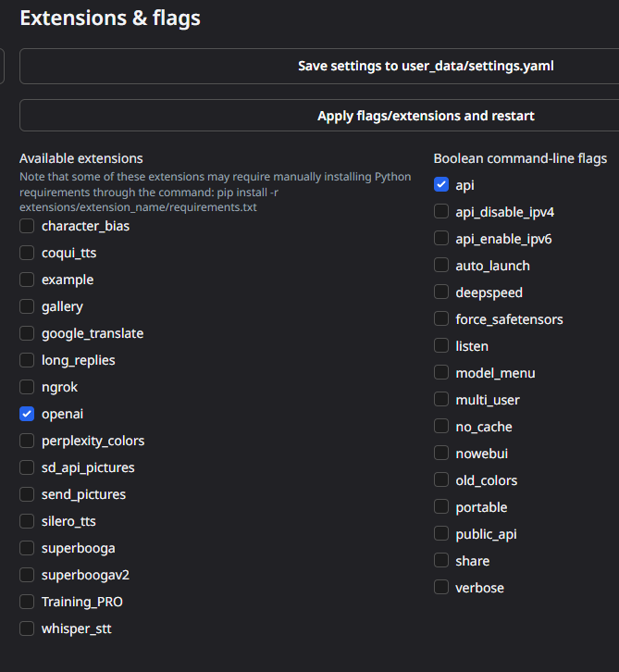Tick the coqui_tts extension checkbox

27,253
